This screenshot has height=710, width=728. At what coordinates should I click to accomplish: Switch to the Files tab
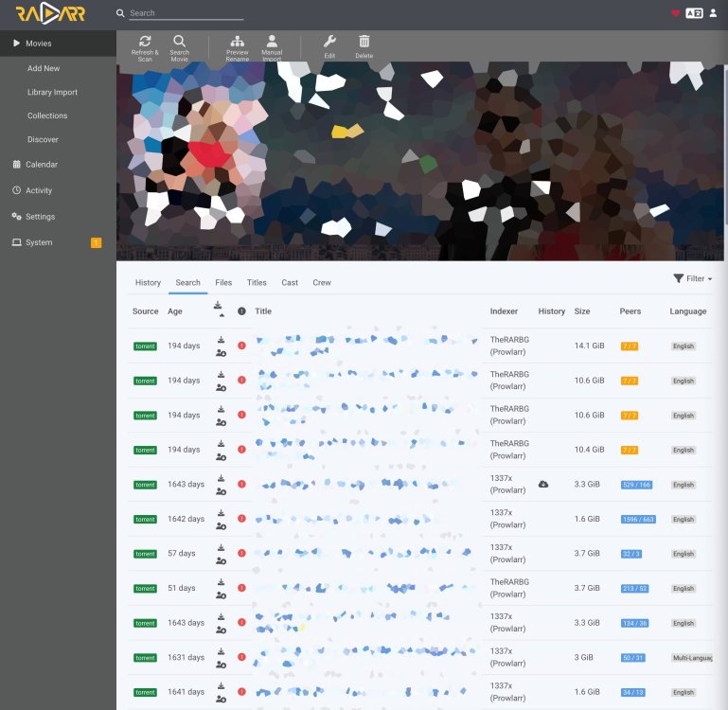click(223, 282)
